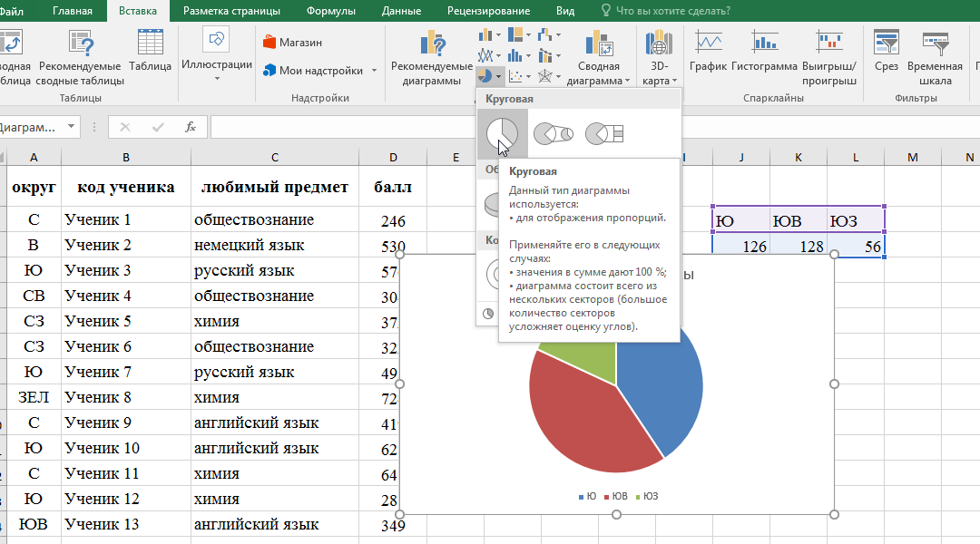Click the 'любимый предмет' header cell
The height and width of the screenshot is (544, 980).
274,187
